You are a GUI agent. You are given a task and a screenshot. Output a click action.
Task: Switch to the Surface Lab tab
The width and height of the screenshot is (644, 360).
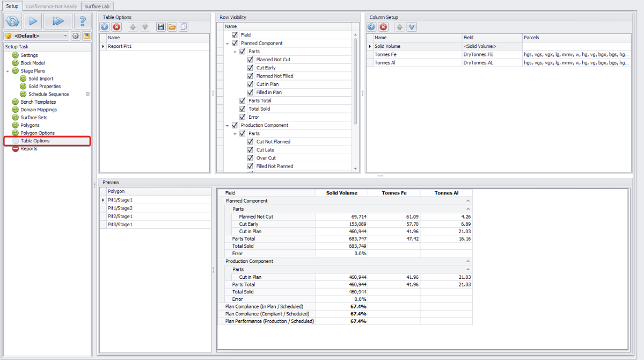(98, 6)
